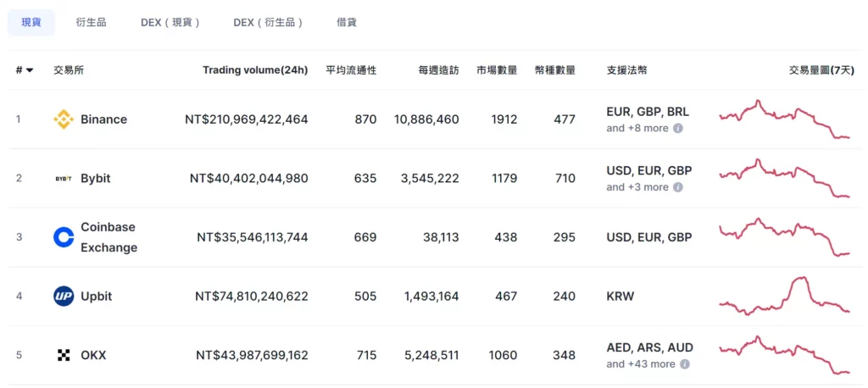Screen dimensions: 868x388
Task: Open the DEX（衍生品）tab
Action: pos(269,23)
